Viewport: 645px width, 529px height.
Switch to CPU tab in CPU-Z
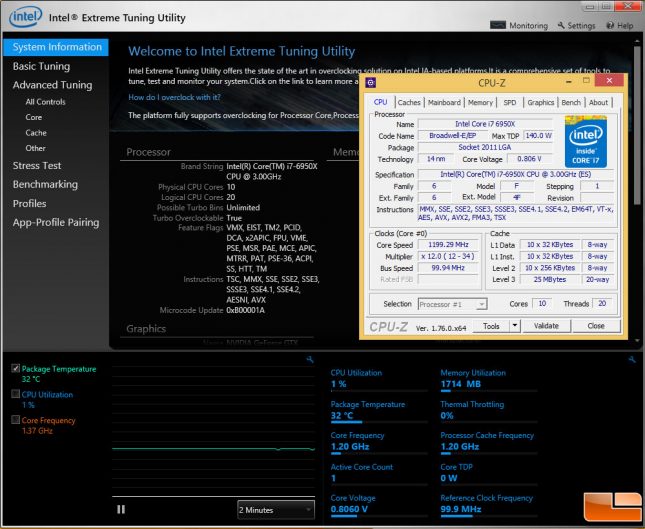click(381, 102)
